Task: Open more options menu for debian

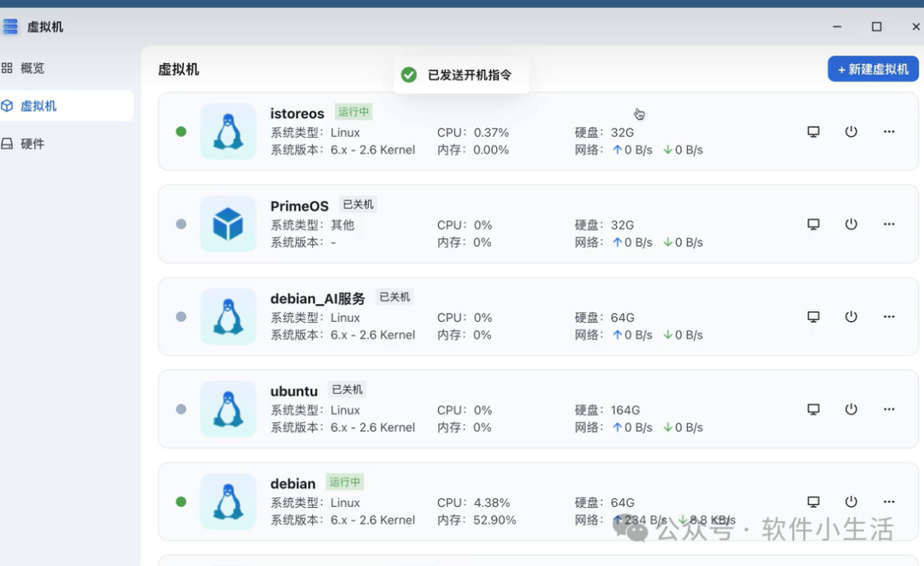Action: 889,502
